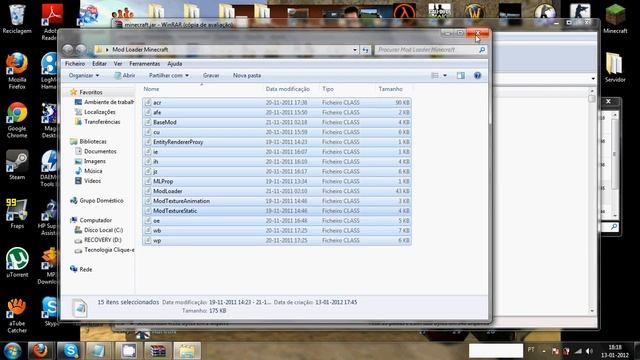
Task: Select the ModTextureStatic class file
Action: tap(277, 211)
